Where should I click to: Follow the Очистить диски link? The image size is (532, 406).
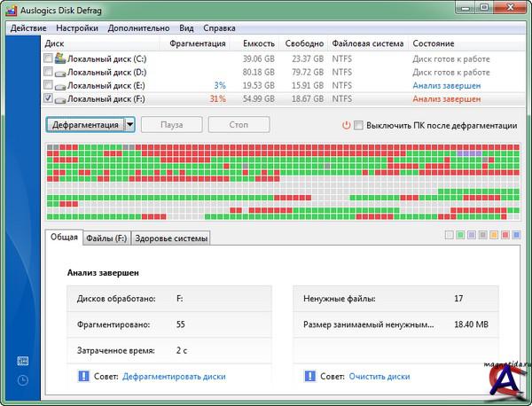point(379,377)
